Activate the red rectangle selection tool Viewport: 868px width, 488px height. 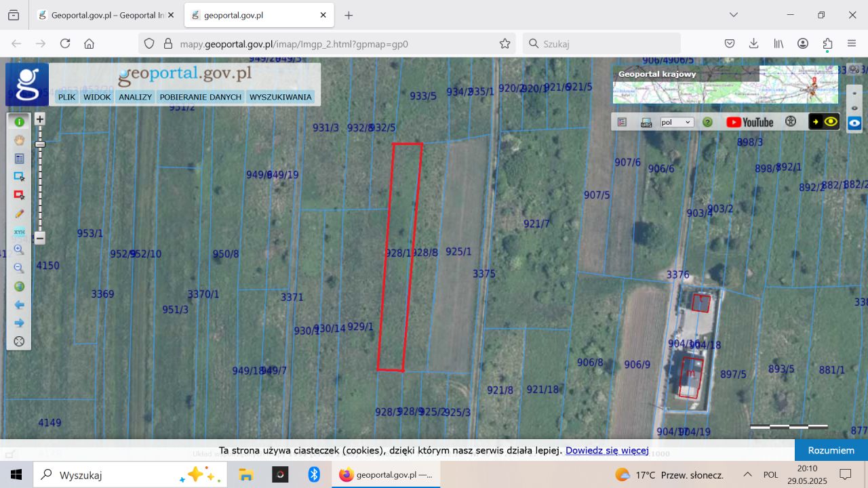point(19,195)
